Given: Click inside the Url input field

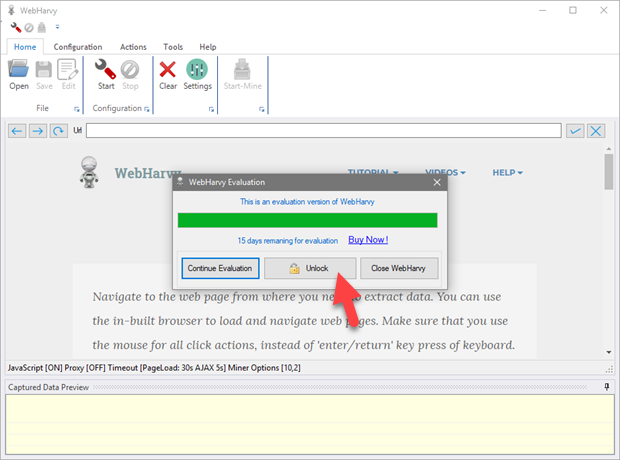Looking at the screenshot, I should pyautogui.click(x=322, y=131).
